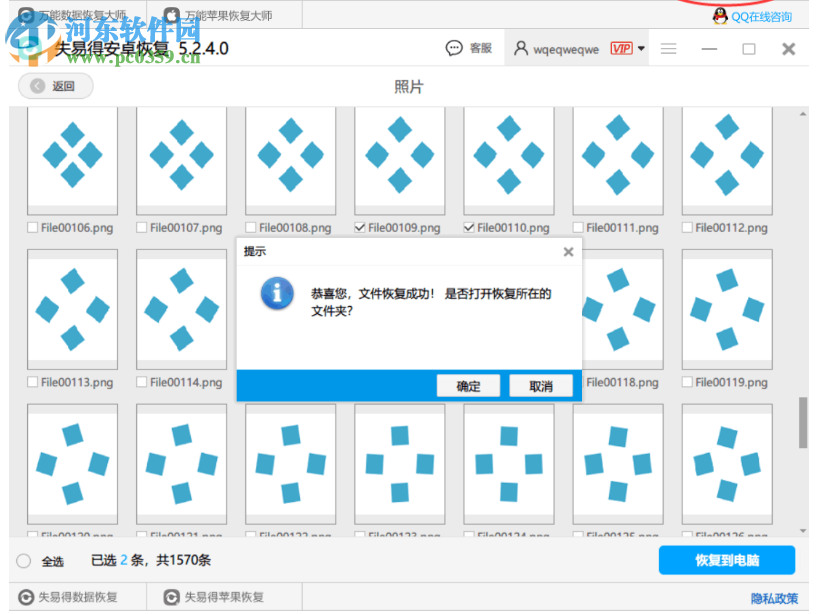
Task: Go back with the 返回 button
Action: point(56,86)
